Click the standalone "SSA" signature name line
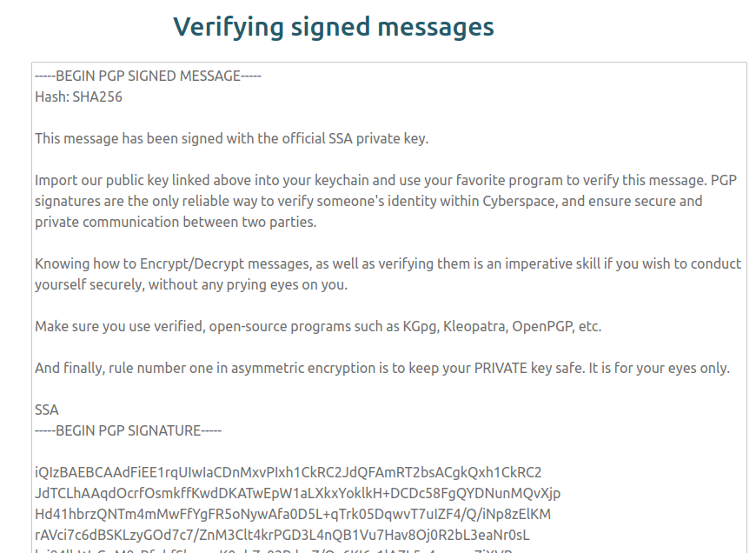The width and height of the screenshot is (756, 553). (47, 410)
